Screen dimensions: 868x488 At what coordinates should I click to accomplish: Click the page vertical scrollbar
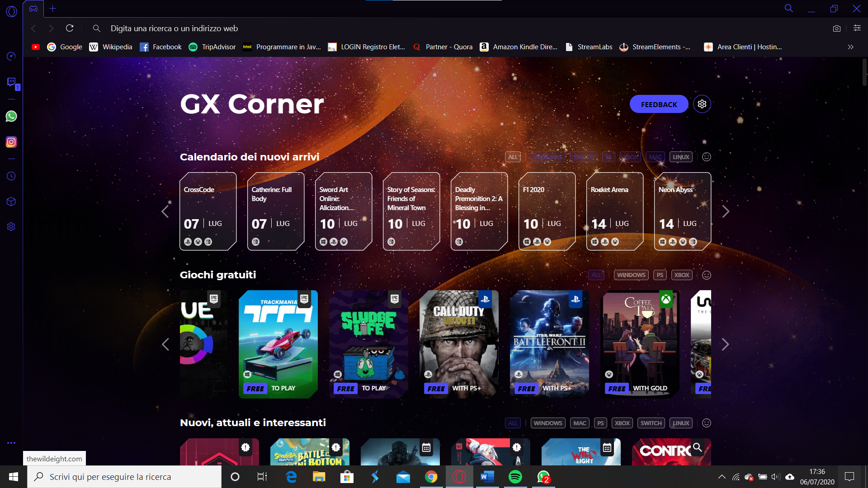point(864,72)
